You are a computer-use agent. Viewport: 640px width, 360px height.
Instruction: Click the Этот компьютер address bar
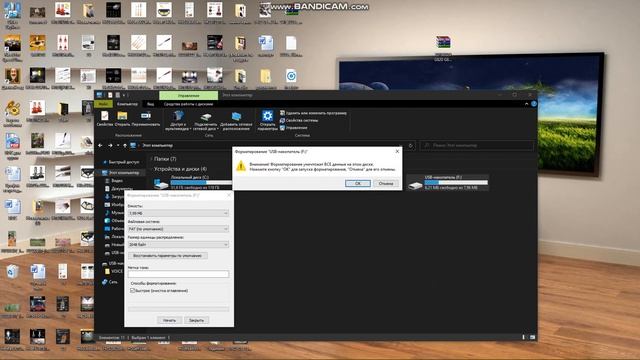(269, 145)
